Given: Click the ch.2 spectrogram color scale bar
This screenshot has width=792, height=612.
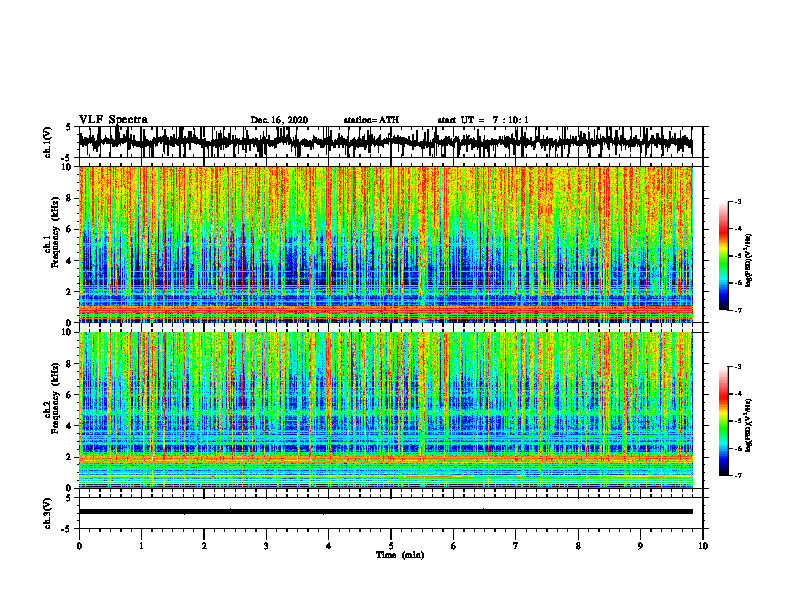Looking at the screenshot, I should tap(723, 421).
